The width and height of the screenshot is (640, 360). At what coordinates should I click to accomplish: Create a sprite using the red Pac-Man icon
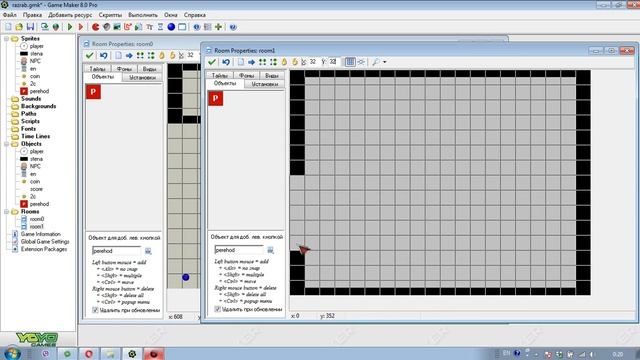pos(96,27)
